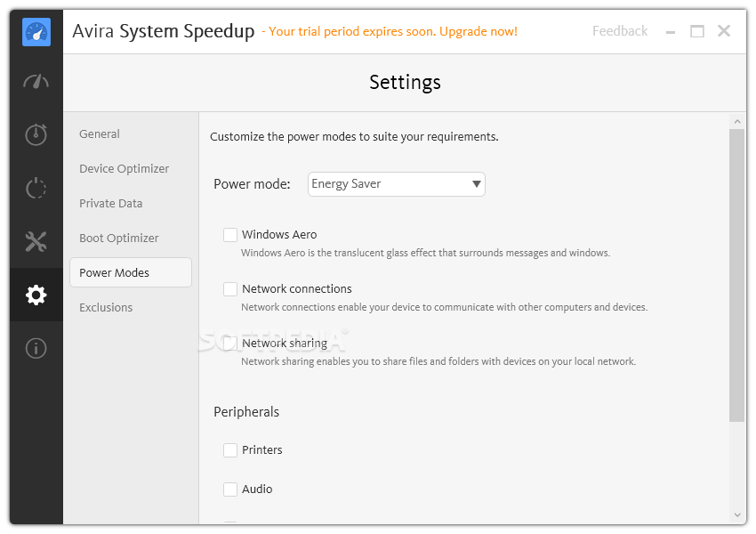Click the Windows Aero description text
756x534 pixels.
point(426,253)
